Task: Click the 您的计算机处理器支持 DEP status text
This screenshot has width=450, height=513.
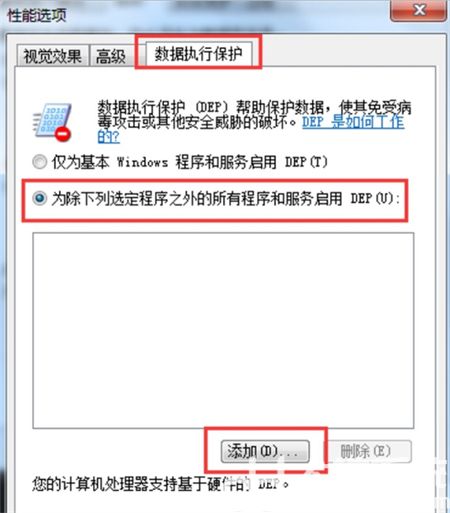Action: click(161, 484)
